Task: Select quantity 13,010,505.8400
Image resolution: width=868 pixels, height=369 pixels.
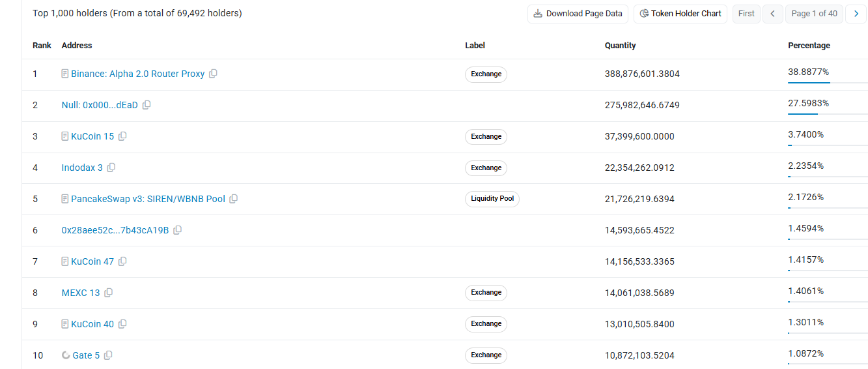Action: [639, 325]
